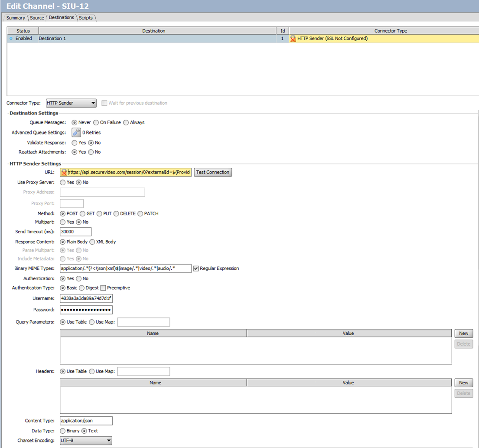Select XML Body for Response Content
This screenshot has height=448, width=479.
click(92, 242)
